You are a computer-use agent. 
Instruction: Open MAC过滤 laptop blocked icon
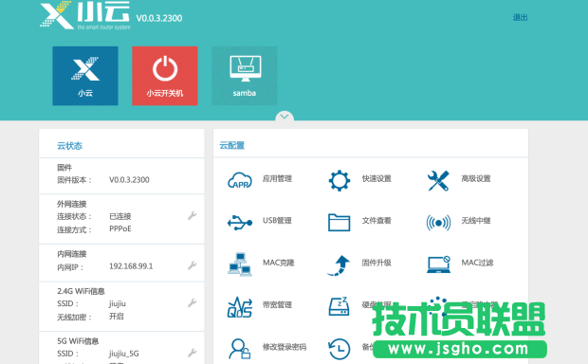click(438, 264)
